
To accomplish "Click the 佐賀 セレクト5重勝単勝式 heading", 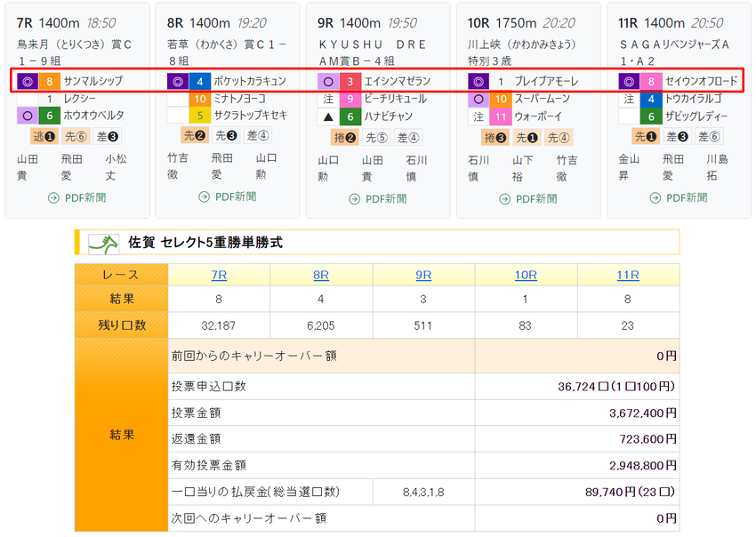I will click(205, 242).
